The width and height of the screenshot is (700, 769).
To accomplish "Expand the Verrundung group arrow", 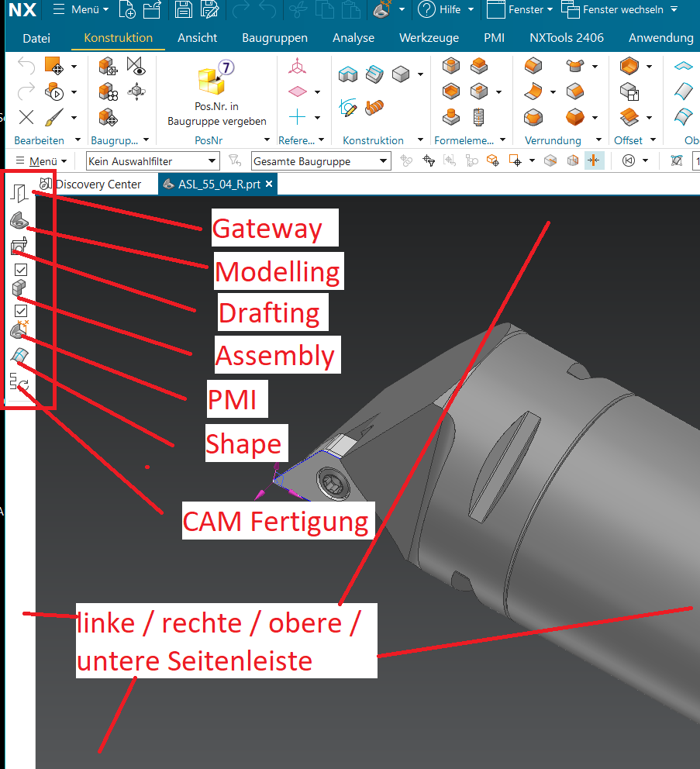I will (598, 140).
